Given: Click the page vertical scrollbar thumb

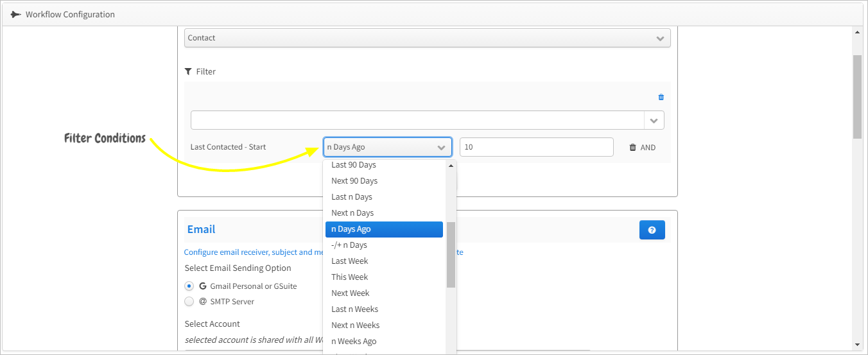Looking at the screenshot, I should 857,96.
